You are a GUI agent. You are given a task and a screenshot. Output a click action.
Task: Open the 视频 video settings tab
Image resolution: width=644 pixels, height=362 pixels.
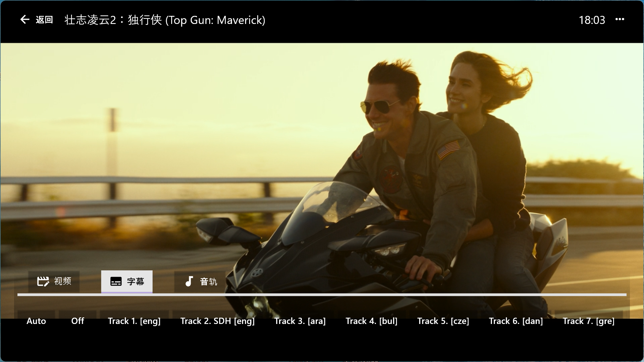(62, 281)
